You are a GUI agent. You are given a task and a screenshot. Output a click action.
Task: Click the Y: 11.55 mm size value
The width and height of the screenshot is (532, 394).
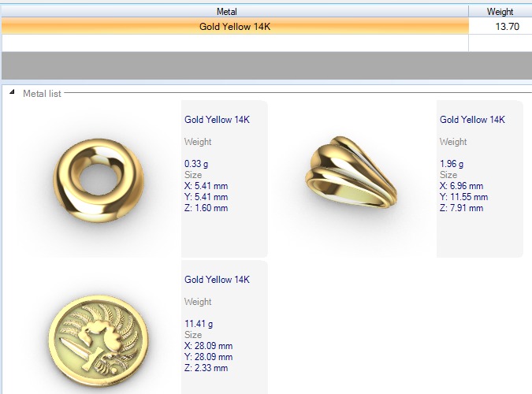[463, 197]
